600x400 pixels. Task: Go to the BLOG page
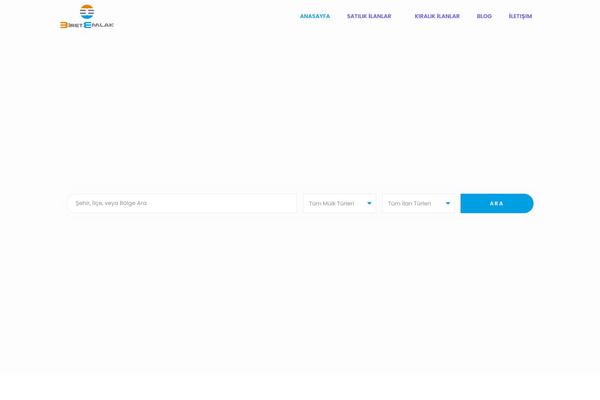[484, 16]
